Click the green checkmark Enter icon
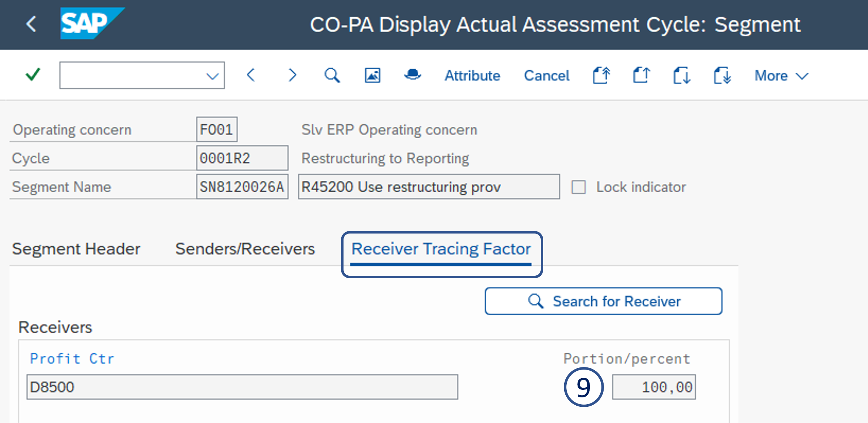Viewport: 868px width, 423px height. (33, 75)
